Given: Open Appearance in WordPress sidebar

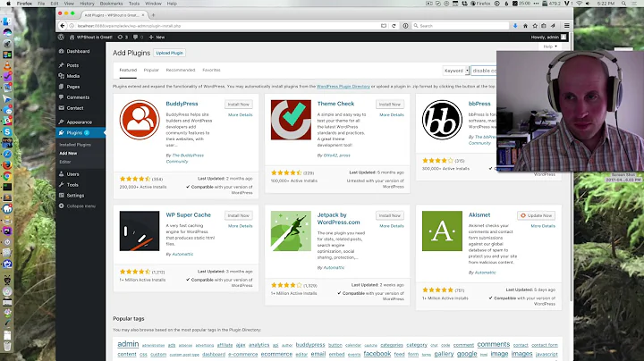Looking at the screenshot, I should (80, 122).
